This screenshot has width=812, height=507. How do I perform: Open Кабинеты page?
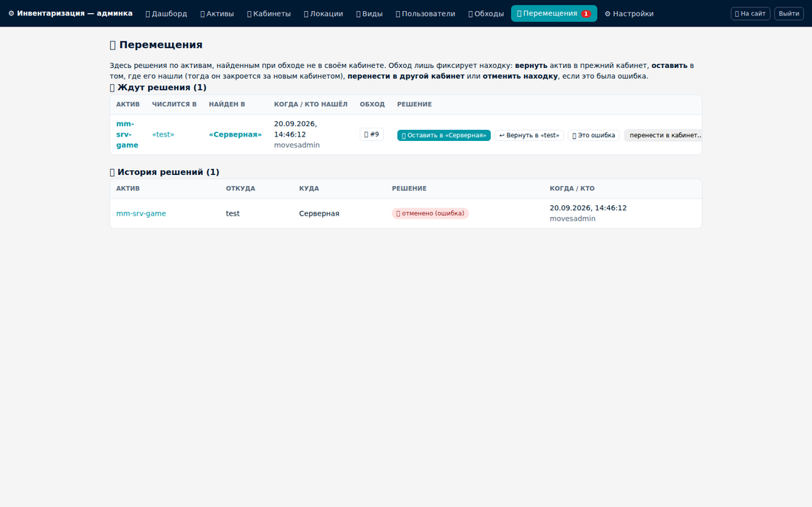coord(269,13)
